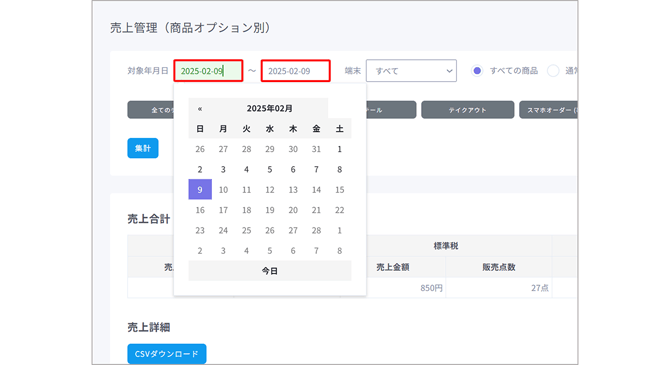Choose day 23 in the calendar
This screenshot has width=670, height=365.
pos(200,230)
